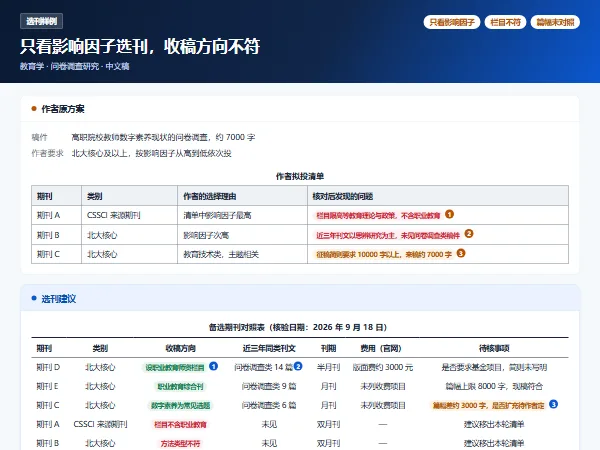Click blue footnote marker 3 in 待核事项 column
The image size is (600, 450).
pos(553,404)
